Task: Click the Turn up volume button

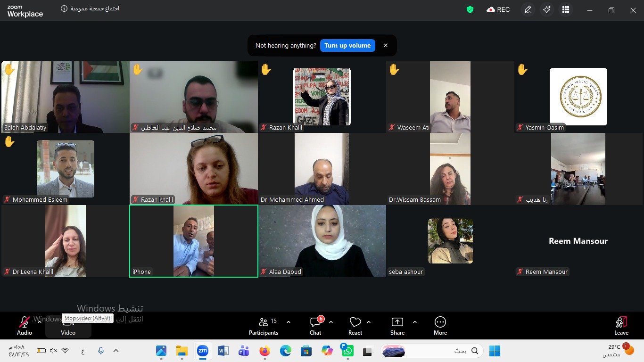Action: pos(347,45)
